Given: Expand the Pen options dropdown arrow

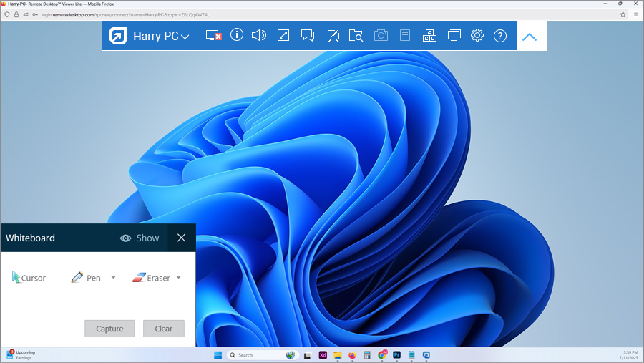Looking at the screenshot, I should tap(113, 278).
